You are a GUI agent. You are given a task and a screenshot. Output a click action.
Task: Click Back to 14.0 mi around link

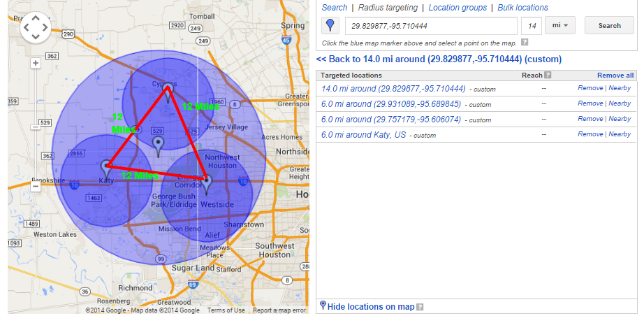pos(439,59)
